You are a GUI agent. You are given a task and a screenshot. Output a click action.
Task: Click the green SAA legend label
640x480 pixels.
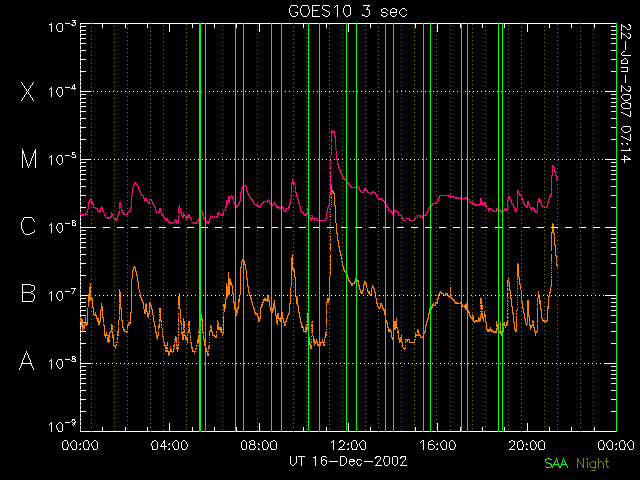[556, 463]
